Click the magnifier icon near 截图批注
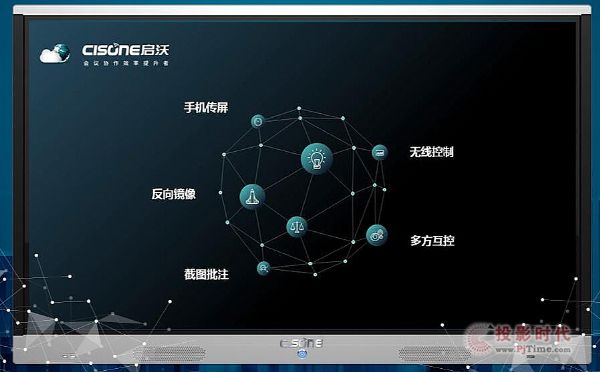This screenshot has width=600, height=372. (x=263, y=268)
